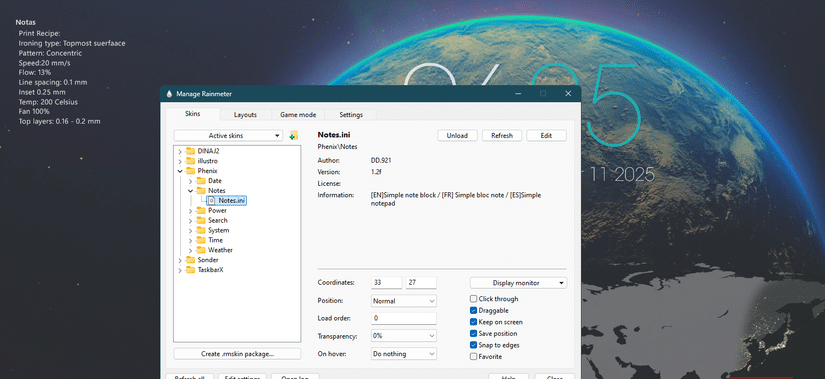Enable the Click through checkbox

point(474,299)
